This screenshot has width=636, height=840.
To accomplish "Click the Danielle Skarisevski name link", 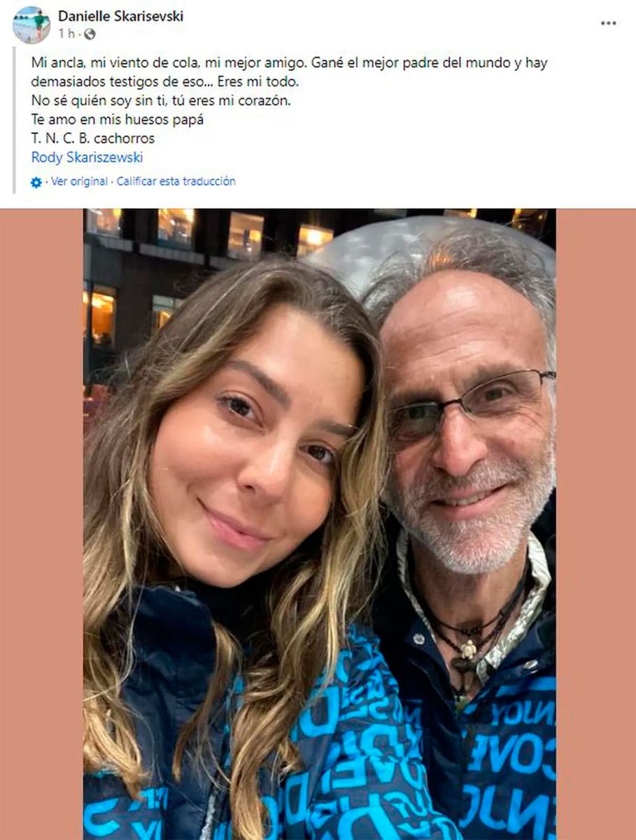I will point(120,15).
